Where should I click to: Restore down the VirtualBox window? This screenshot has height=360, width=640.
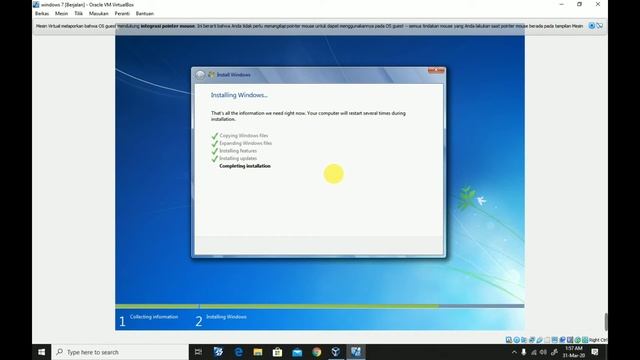click(x=580, y=4)
